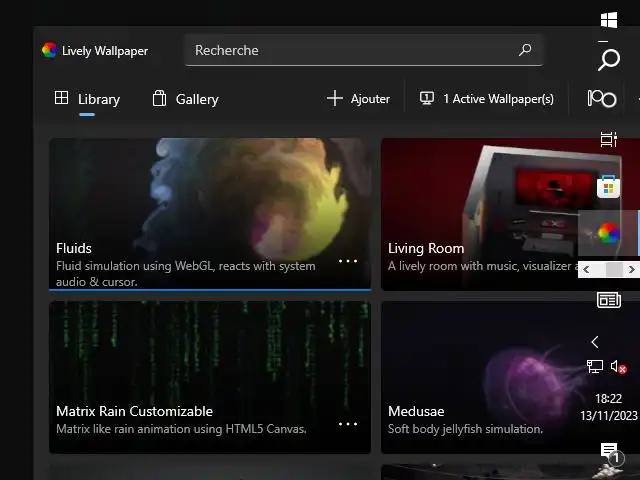Click the taskbar scrollbar thumb
Viewport: 640px width, 480px height.
pos(614,269)
